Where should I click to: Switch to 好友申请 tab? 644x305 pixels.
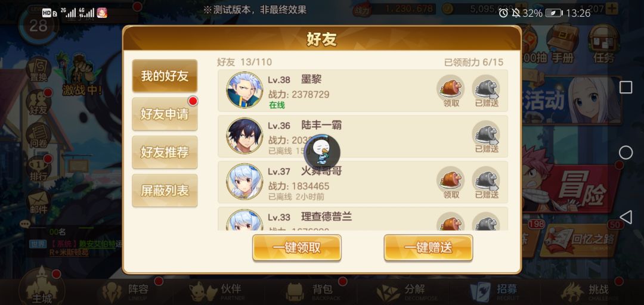point(165,114)
